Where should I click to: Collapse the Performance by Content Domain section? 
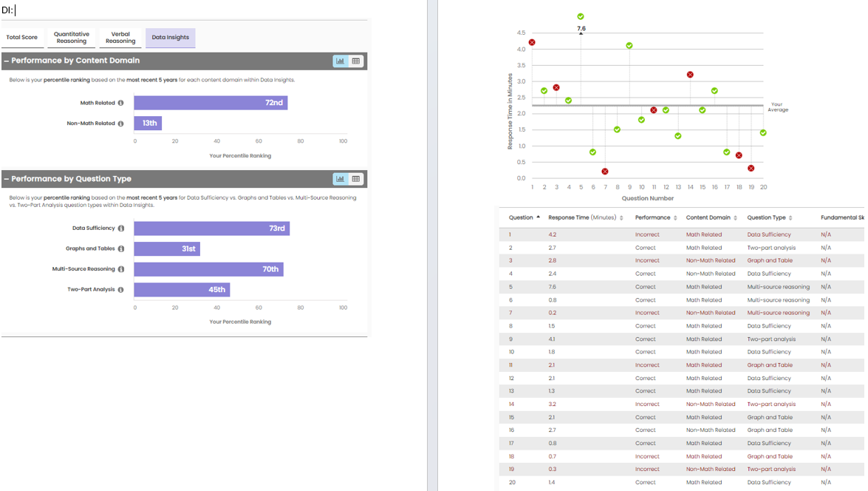tap(7, 61)
